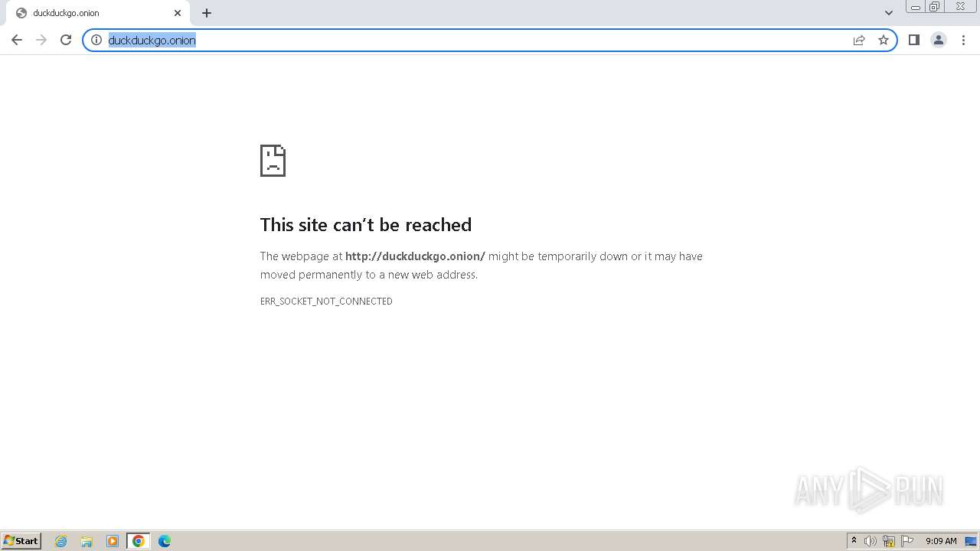Image resolution: width=980 pixels, height=551 pixels.
Task: View site information icon in address bar
Action: point(96,40)
